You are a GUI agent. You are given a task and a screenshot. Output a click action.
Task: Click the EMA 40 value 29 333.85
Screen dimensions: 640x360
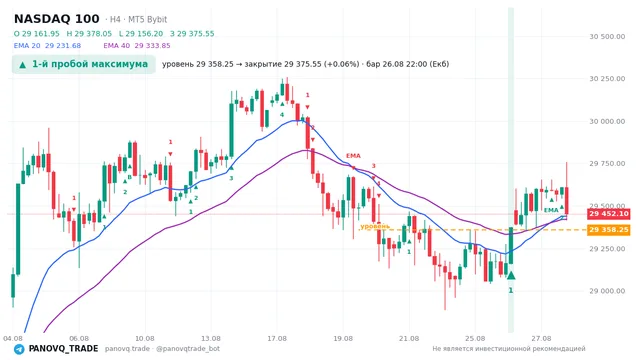click(152, 46)
